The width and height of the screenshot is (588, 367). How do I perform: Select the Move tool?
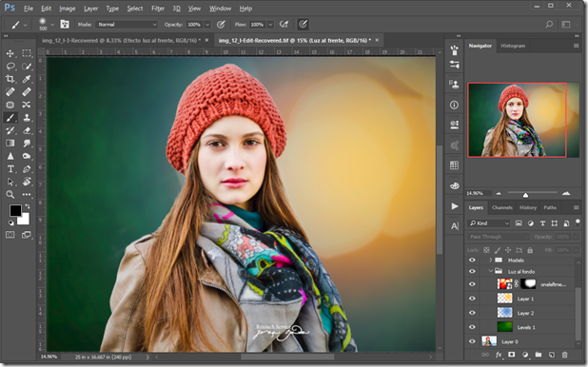pos(10,53)
